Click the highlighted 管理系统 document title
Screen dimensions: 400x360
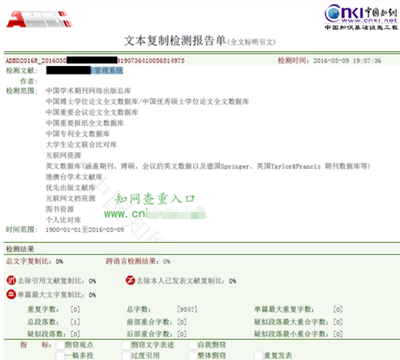tap(107, 70)
